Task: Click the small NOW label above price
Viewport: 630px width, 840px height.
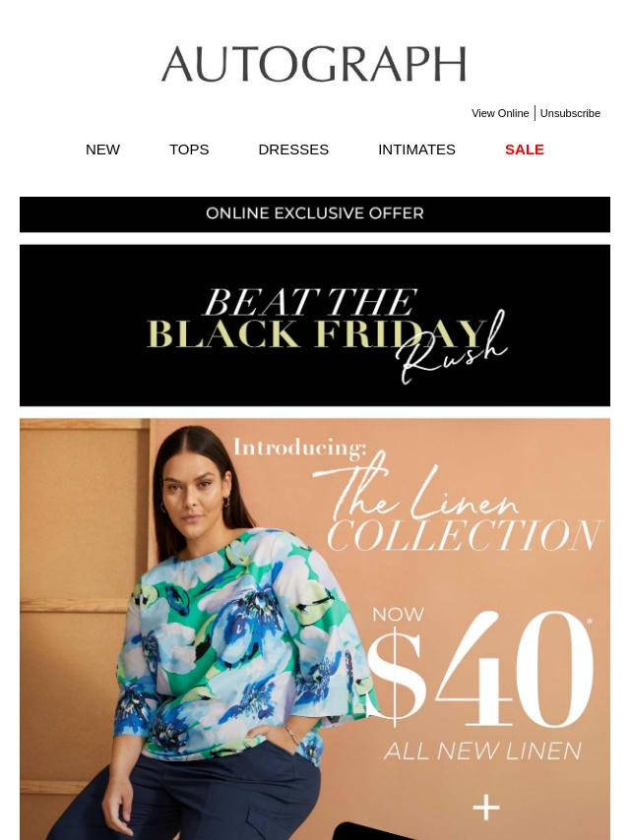Action: pos(399,614)
